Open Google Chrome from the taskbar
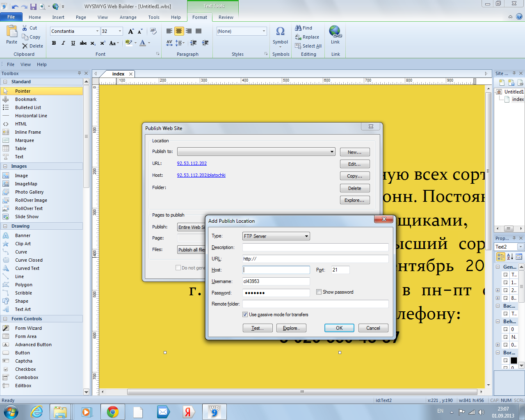Viewport: 525px width, 420px height. pyautogui.click(x=113, y=412)
